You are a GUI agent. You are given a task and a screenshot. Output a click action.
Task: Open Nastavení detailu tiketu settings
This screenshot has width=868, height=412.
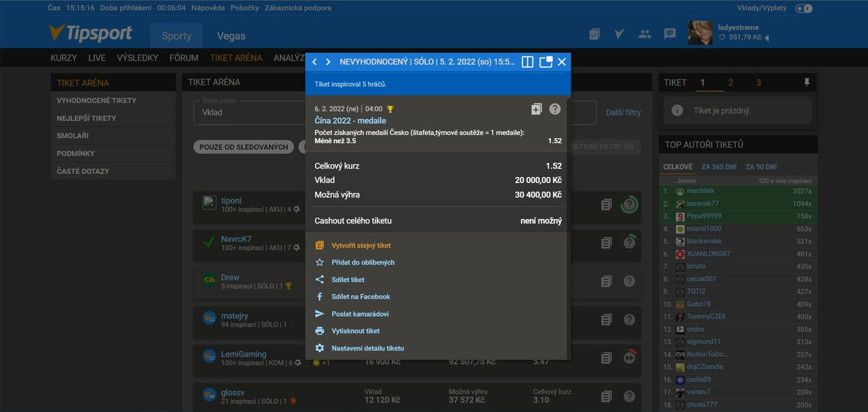pos(367,348)
